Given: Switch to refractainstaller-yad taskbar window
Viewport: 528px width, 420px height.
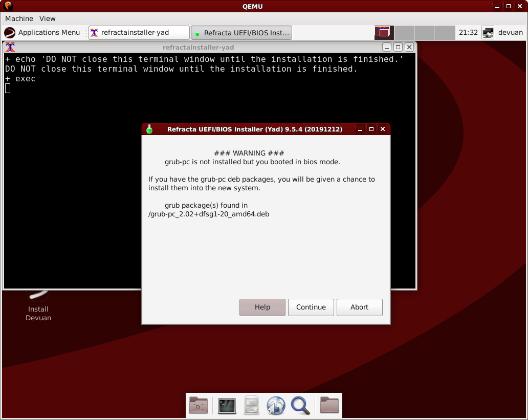Looking at the screenshot, I should (x=139, y=33).
